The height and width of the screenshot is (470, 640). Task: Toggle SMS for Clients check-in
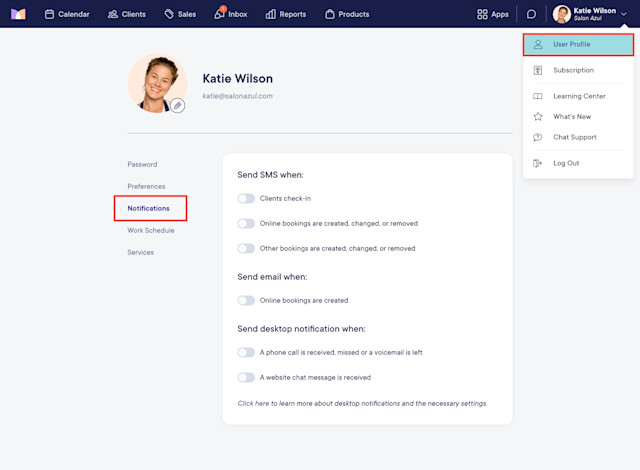(x=246, y=198)
